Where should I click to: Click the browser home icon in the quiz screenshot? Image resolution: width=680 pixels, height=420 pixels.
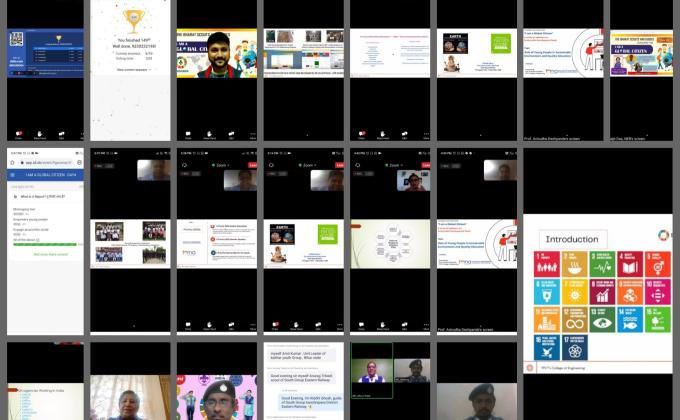click(x=12, y=162)
